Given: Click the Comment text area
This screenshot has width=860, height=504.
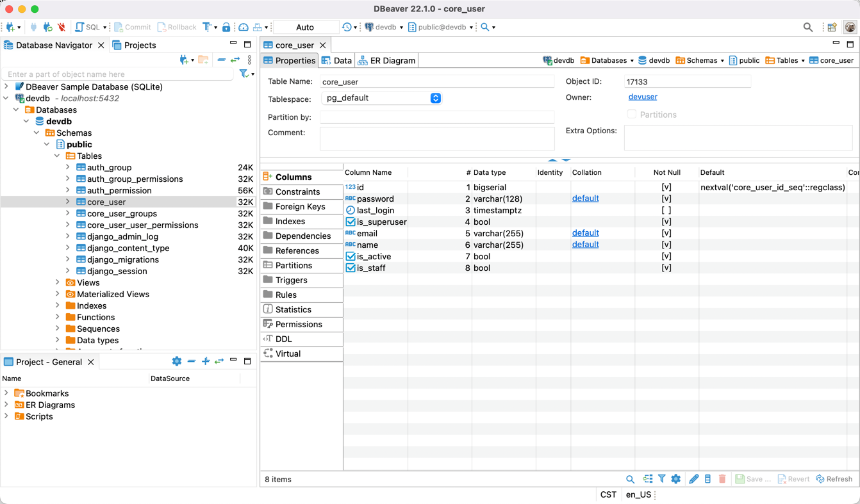Looking at the screenshot, I should 437,138.
